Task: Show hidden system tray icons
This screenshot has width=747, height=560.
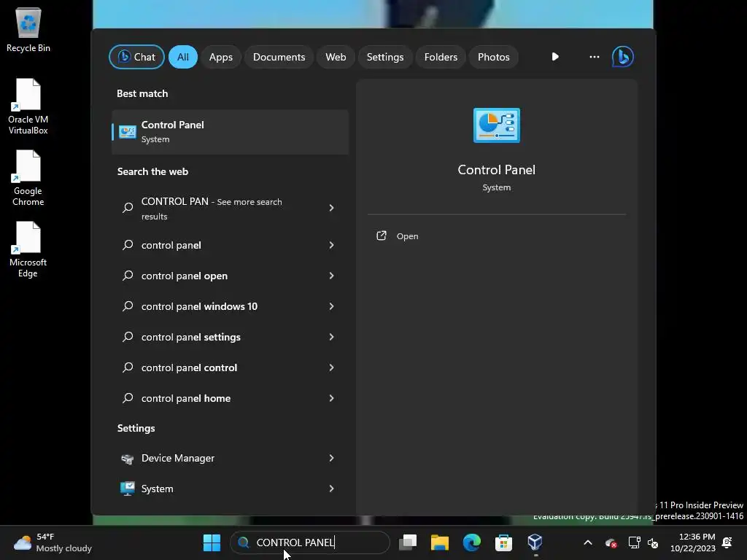Action: coord(588,542)
